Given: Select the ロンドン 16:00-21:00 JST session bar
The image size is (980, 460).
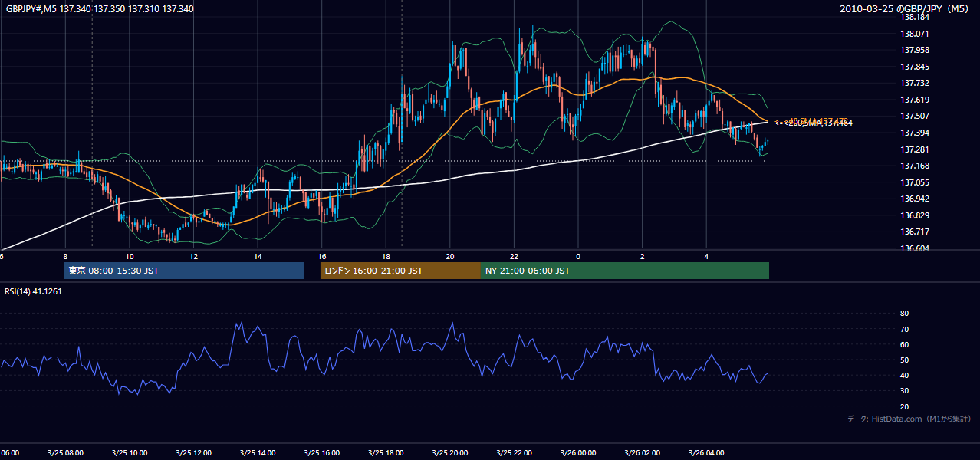Looking at the screenshot, I should click(400, 271).
